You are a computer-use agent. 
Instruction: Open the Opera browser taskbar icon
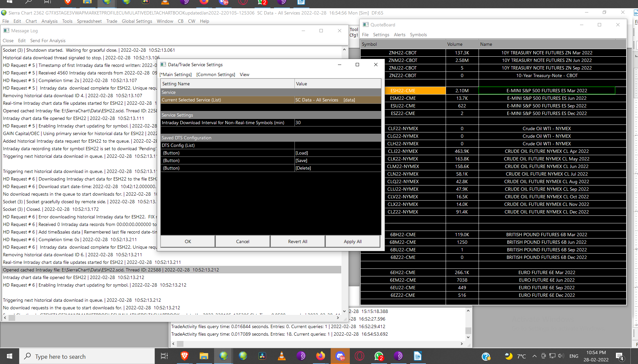[359, 356]
